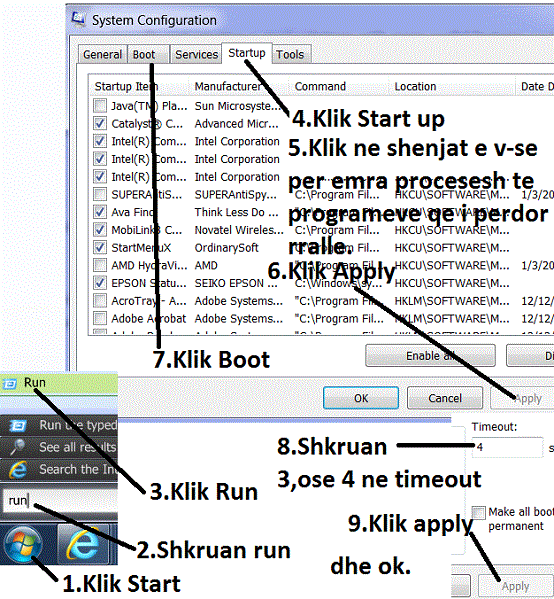554x599 pixels.
Task: Click the Enable all button
Action: 430,356
